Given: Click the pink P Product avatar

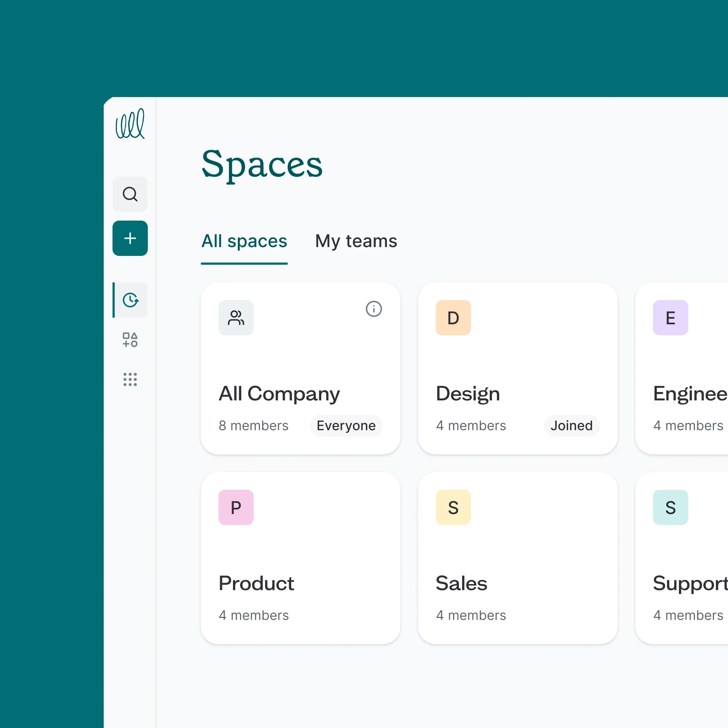Looking at the screenshot, I should click(236, 507).
